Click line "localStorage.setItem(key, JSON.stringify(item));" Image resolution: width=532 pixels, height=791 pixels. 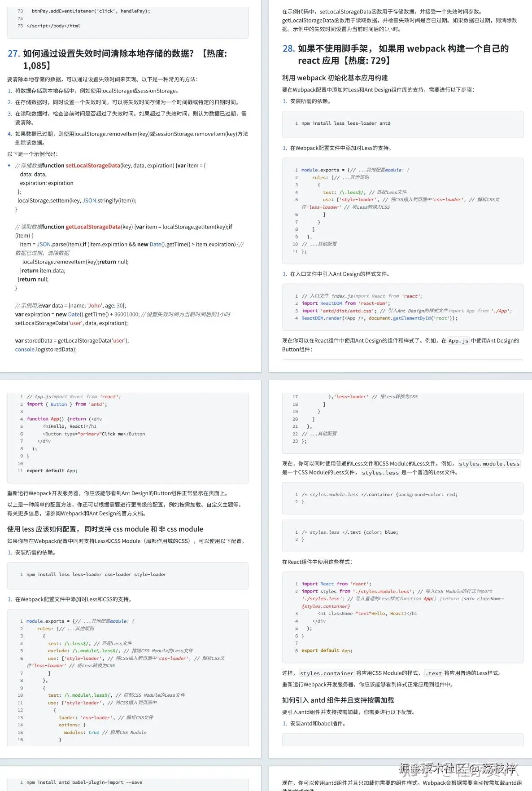coord(77,201)
